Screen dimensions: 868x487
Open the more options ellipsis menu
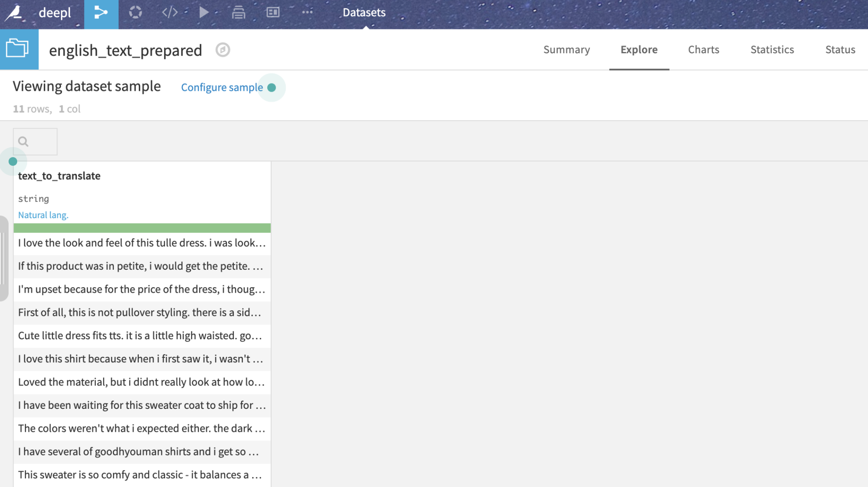(307, 13)
